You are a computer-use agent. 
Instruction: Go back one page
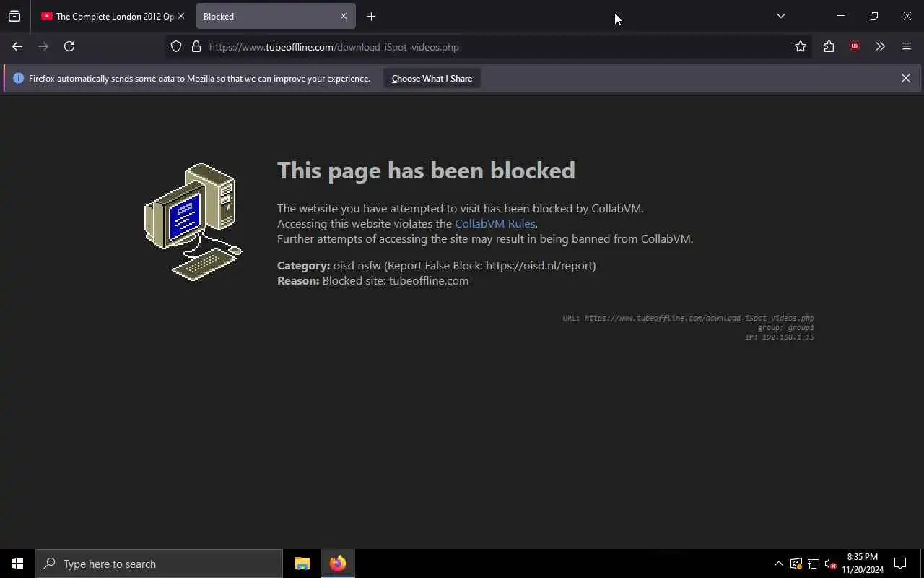pyautogui.click(x=17, y=46)
